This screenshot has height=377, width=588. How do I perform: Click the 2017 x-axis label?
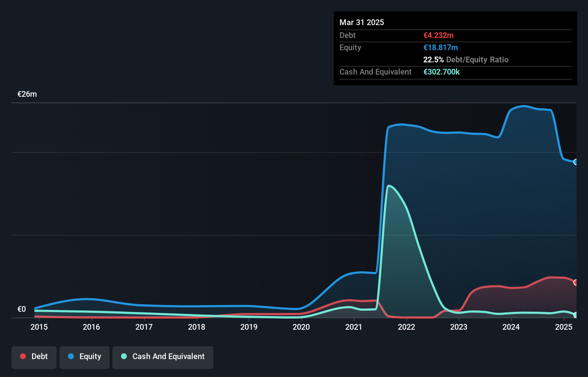(x=144, y=327)
